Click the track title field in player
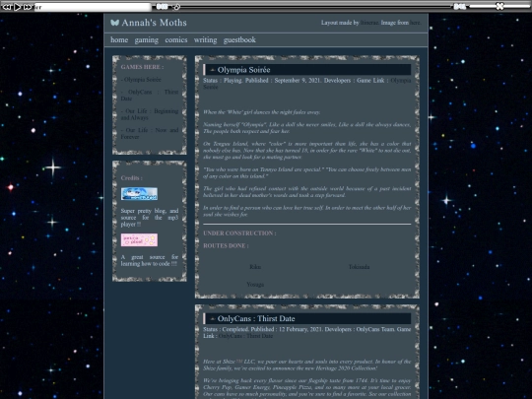Image resolution: width=532 pixels, height=399 pixels. [93, 7]
